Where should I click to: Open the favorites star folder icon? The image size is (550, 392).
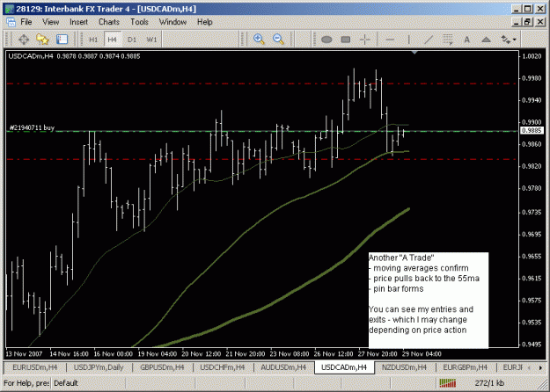(x=42, y=40)
